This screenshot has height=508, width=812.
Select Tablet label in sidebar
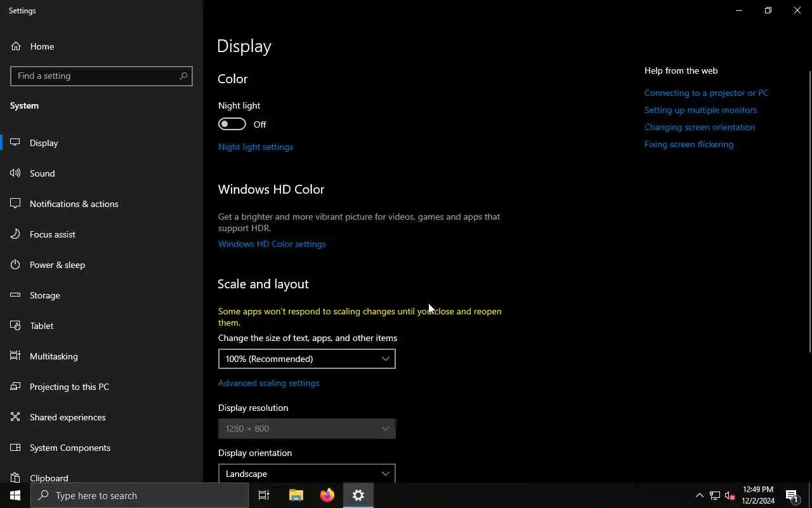click(x=42, y=326)
